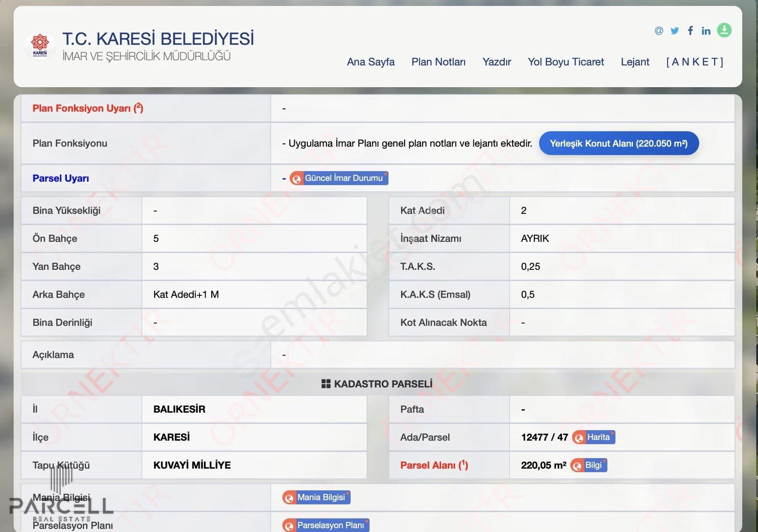Share page via Twitter icon
The width and height of the screenshot is (758, 532).
coord(675,31)
